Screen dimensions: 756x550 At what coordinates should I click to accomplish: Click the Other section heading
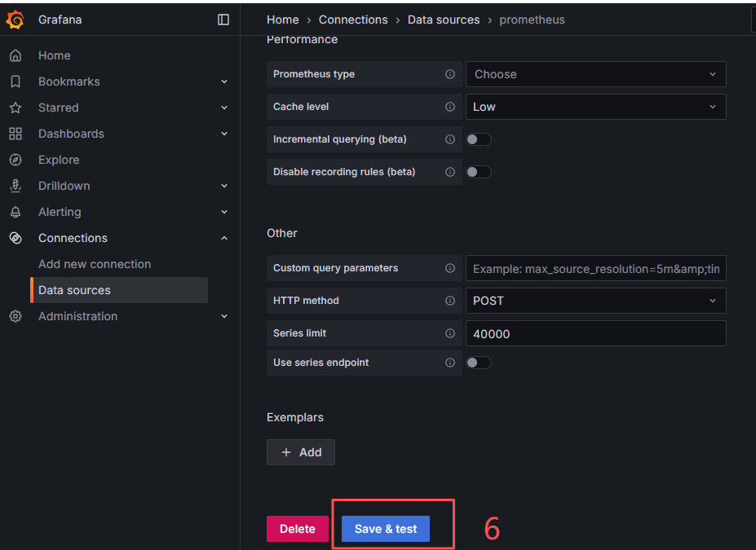[282, 233]
